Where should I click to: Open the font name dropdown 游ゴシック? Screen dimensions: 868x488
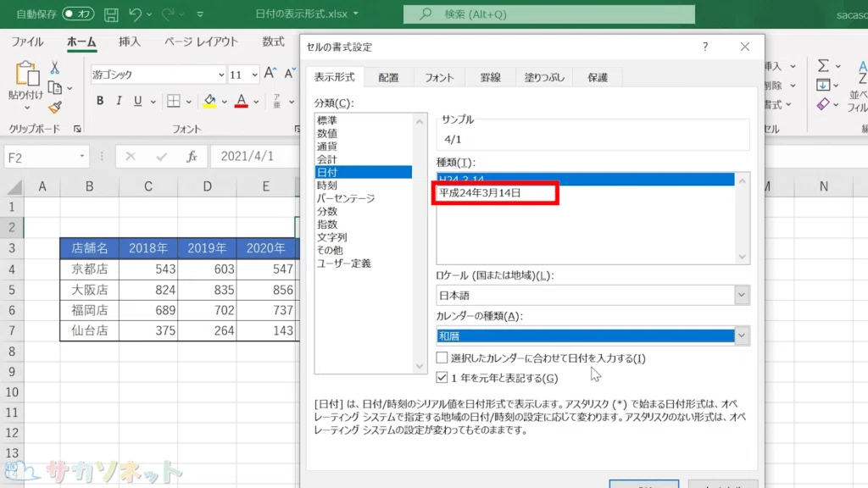pyautogui.click(x=221, y=75)
